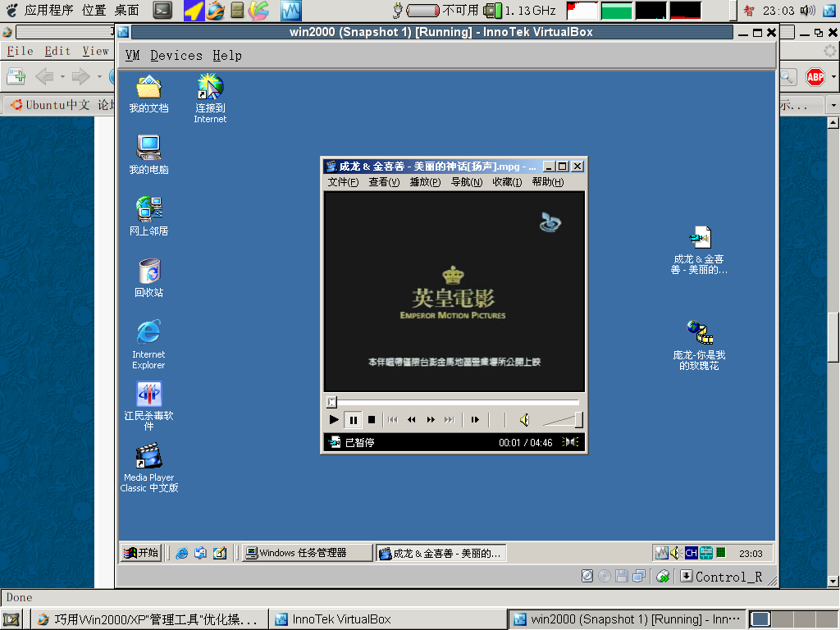Click Outlook Express quick launch icon
The image size is (840, 630).
tap(200, 553)
